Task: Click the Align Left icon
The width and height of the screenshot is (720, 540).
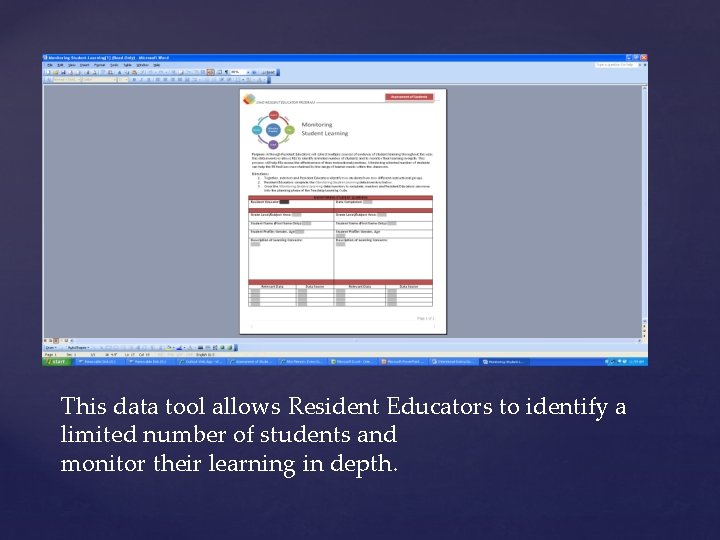Action: click(158, 79)
